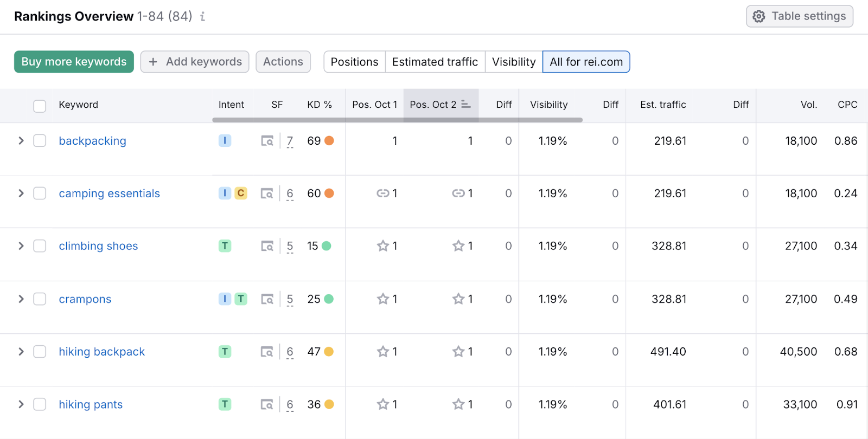Click the Informational intent badge for backpacking
Viewport: 868px width, 439px height.
pos(225,141)
